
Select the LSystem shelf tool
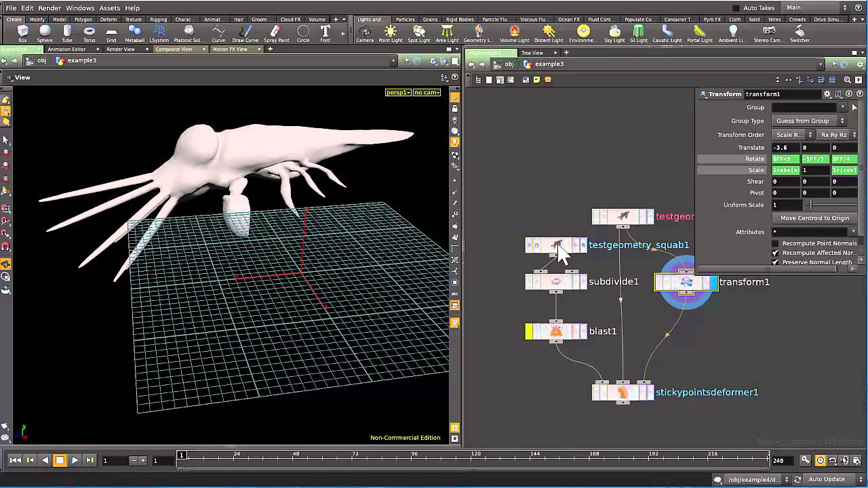[x=159, y=34]
